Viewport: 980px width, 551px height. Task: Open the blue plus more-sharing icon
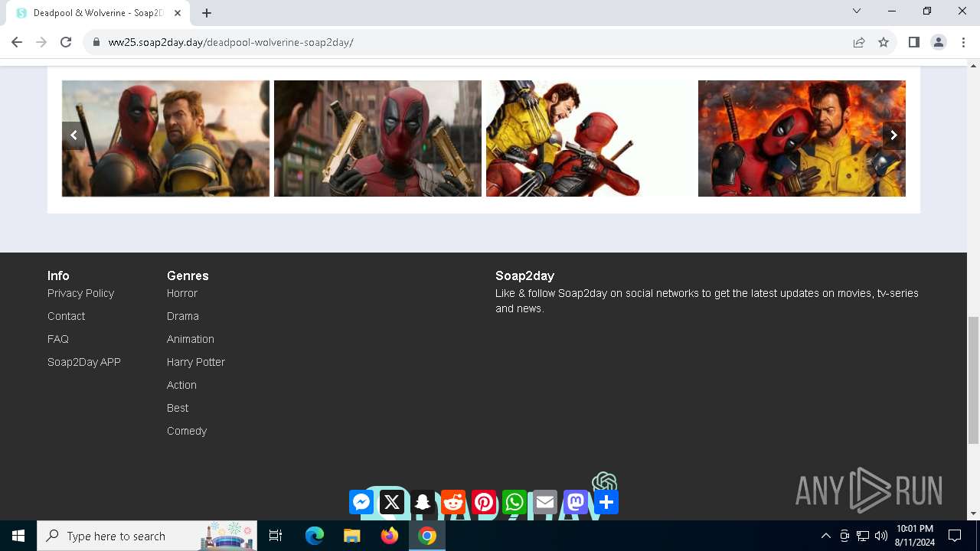(606, 502)
